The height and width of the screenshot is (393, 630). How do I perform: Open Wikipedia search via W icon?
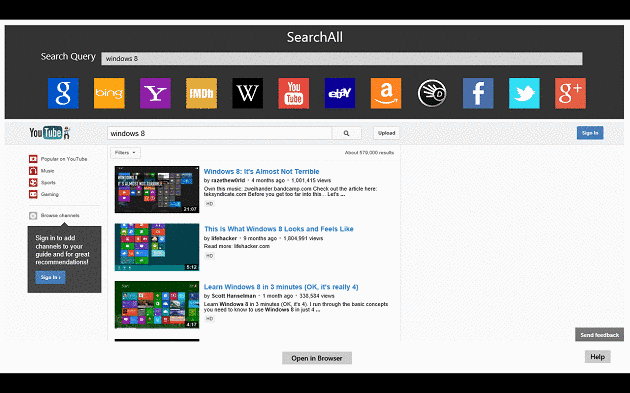pyautogui.click(x=248, y=93)
